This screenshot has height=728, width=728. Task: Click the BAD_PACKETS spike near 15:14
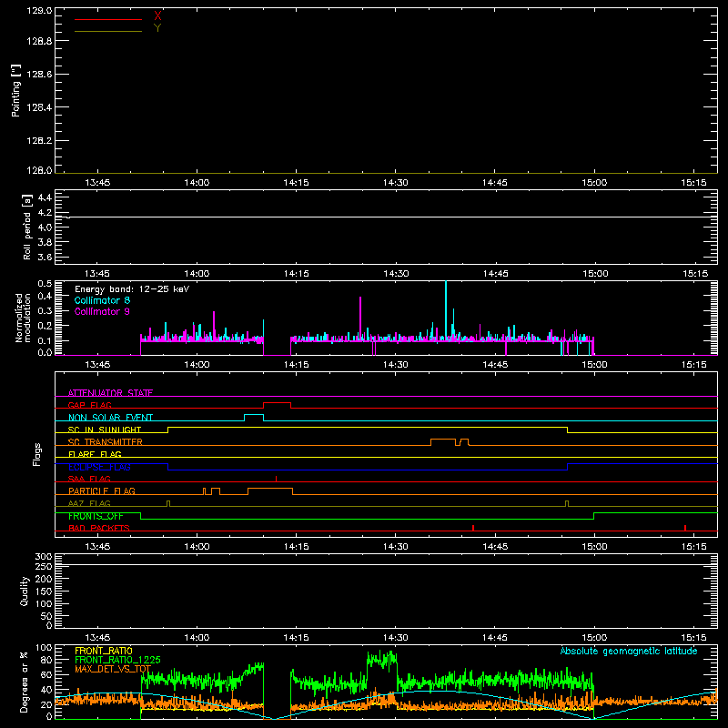click(x=685, y=528)
